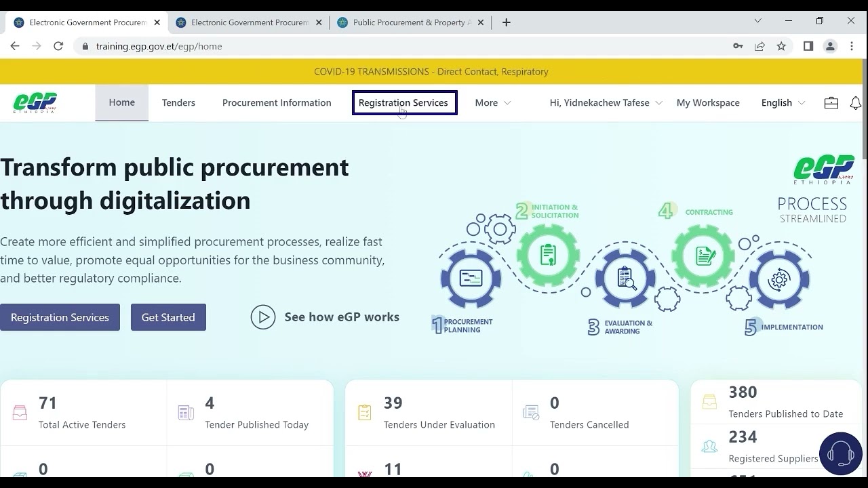Click the forward navigation arrow
The width and height of the screenshot is (868, 488).
(x=37, y=46)
